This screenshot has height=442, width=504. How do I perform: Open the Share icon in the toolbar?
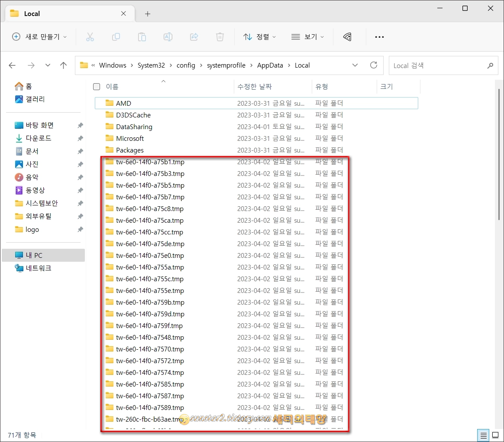(x=194, y=37)
